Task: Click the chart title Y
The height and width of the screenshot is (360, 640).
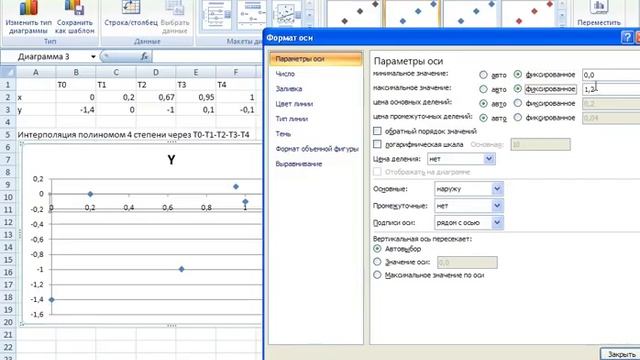Action: pyautogui.click(x=171, y=160)
